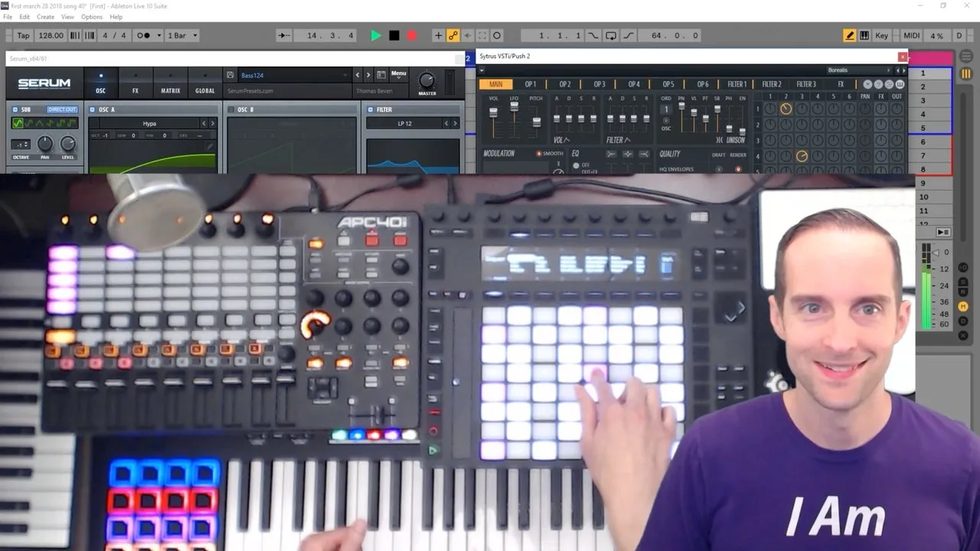Viewport: 980px width, 551px height.
Task: Click the 4 / 4 time signature field
Action: [115, 35]
